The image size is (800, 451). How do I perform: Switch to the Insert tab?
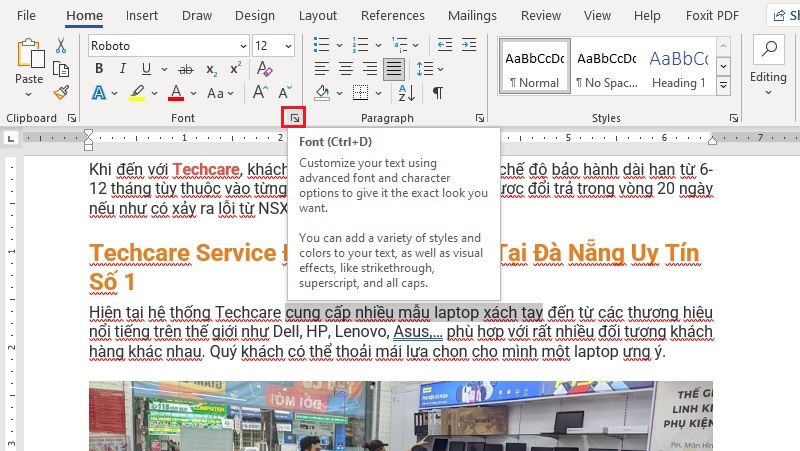click(x=142, y=16)
